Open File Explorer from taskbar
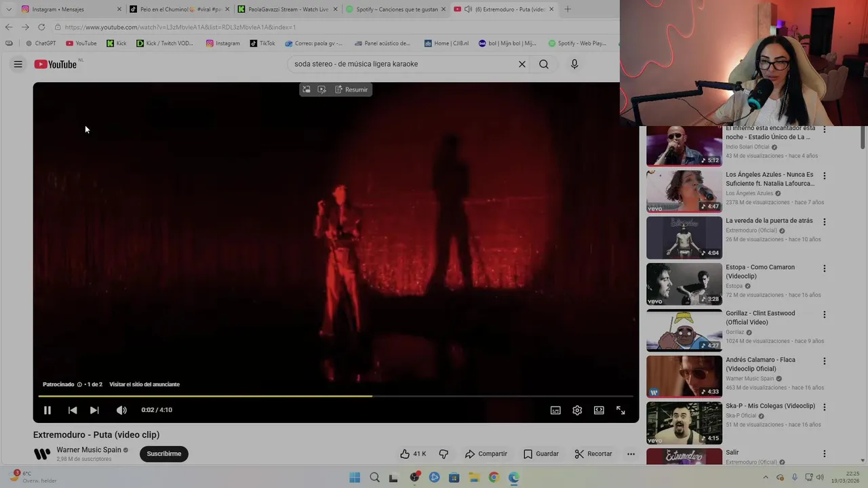Screen dimensions: 868x488 (474, 478)
